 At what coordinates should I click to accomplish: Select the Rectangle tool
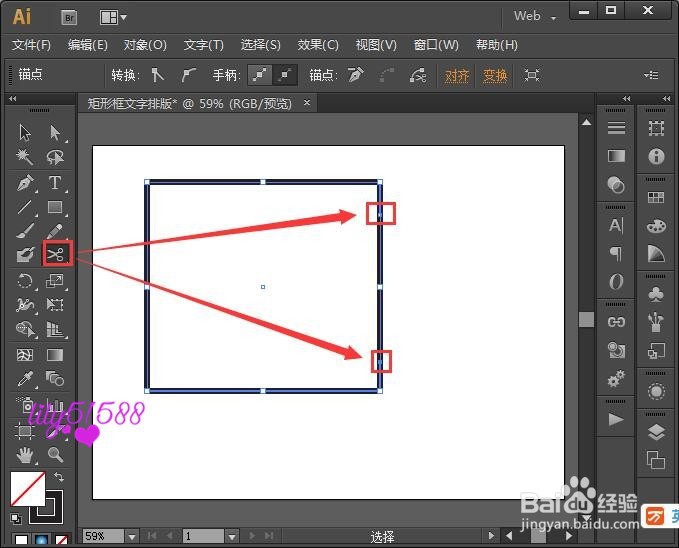click(55, 207)
